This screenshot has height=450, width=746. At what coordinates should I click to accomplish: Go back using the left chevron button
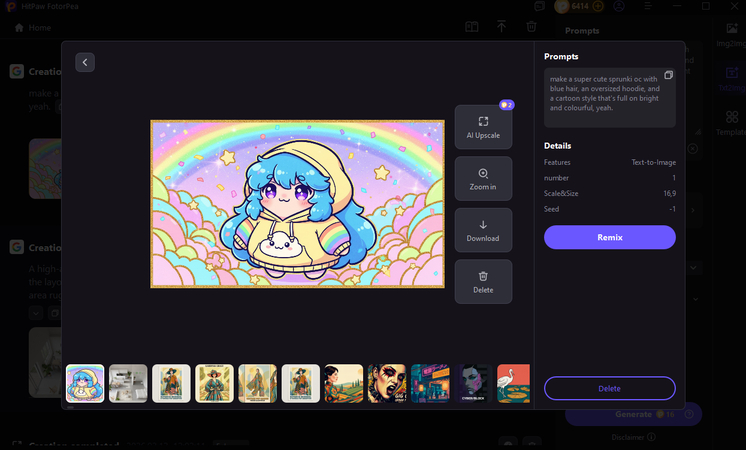(x=85, y=62)
